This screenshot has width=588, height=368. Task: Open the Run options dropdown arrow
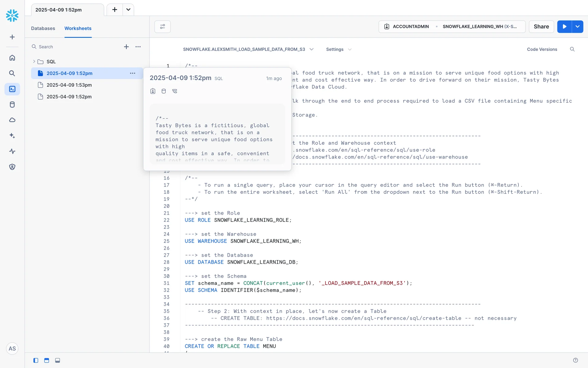(x=578, y=27)
